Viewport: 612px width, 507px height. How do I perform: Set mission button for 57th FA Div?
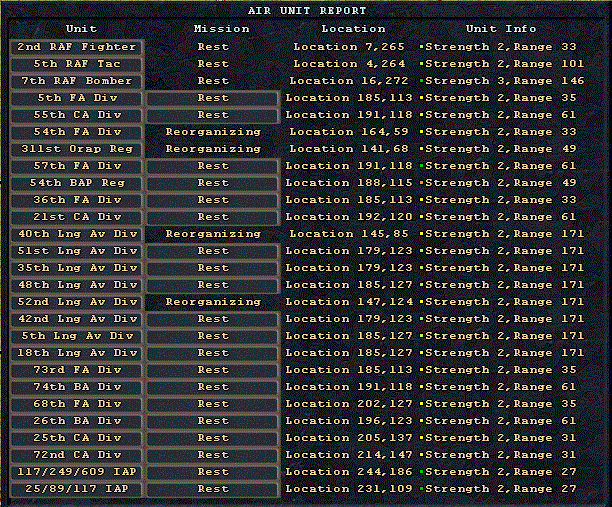[213, 166]
